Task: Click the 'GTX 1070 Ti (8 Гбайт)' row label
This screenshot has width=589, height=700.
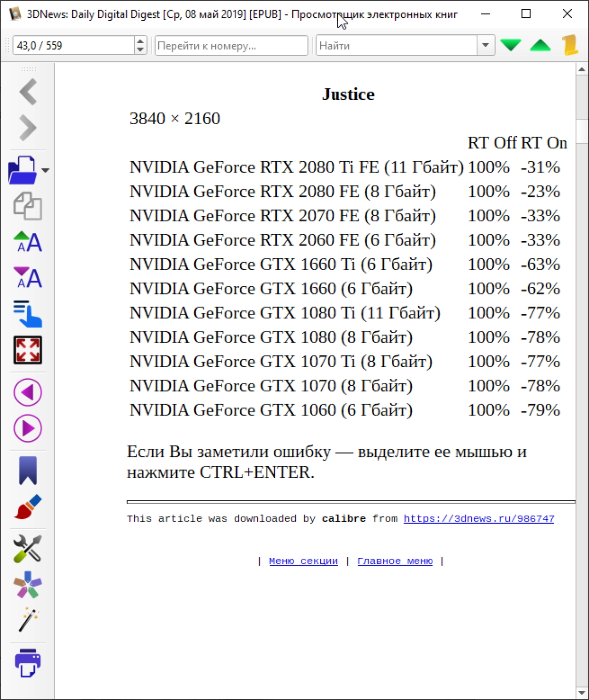Action: pyautogui.click(x=281, y=362)
